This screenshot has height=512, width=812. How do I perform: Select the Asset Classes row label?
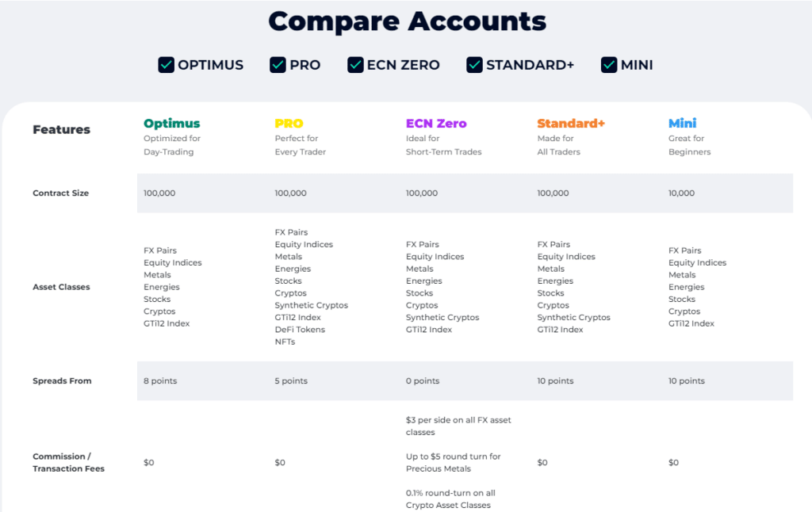61,287
